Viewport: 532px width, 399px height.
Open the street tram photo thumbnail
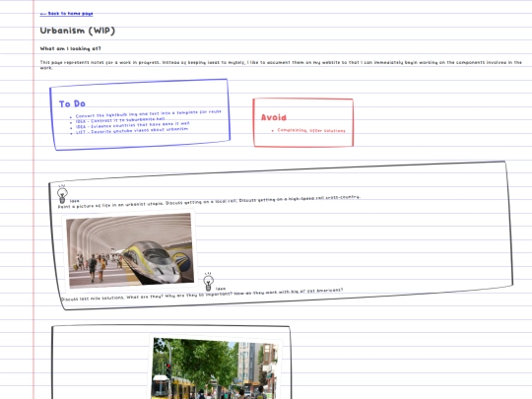pyautogui.click(x=216, y=368)
